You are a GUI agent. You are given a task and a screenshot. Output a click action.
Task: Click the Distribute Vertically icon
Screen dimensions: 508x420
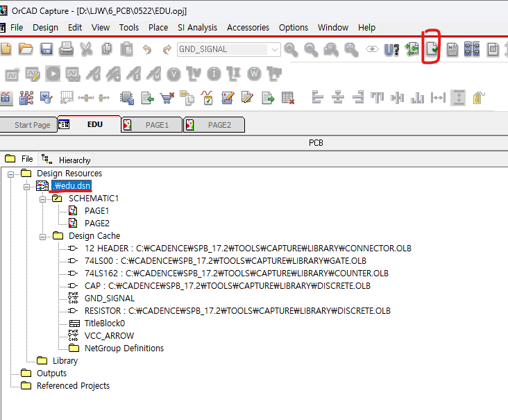459,98
